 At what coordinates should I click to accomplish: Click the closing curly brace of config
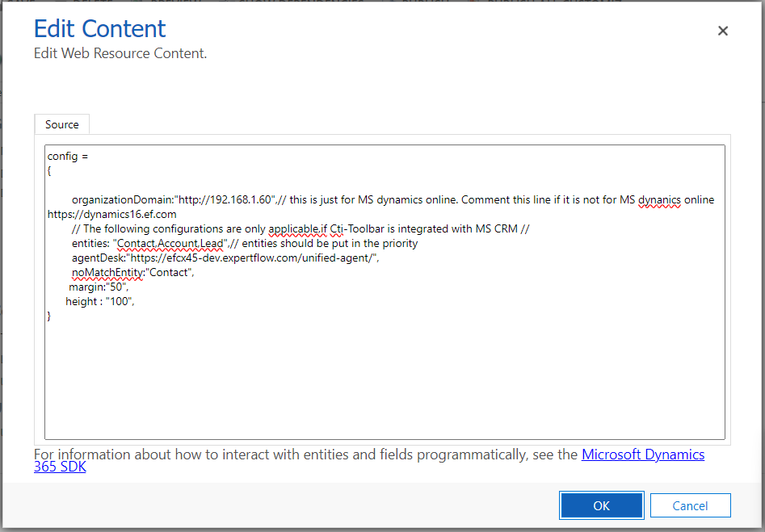pos(49,316)
